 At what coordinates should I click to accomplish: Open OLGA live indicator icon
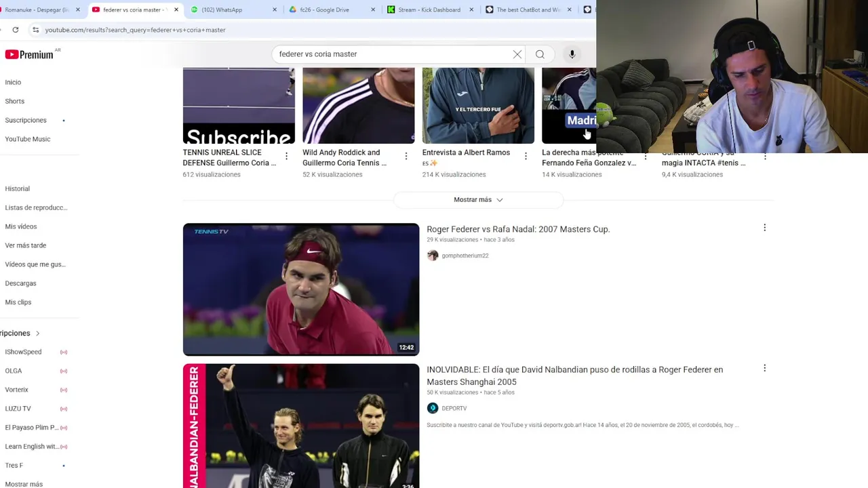pos(64,371)
